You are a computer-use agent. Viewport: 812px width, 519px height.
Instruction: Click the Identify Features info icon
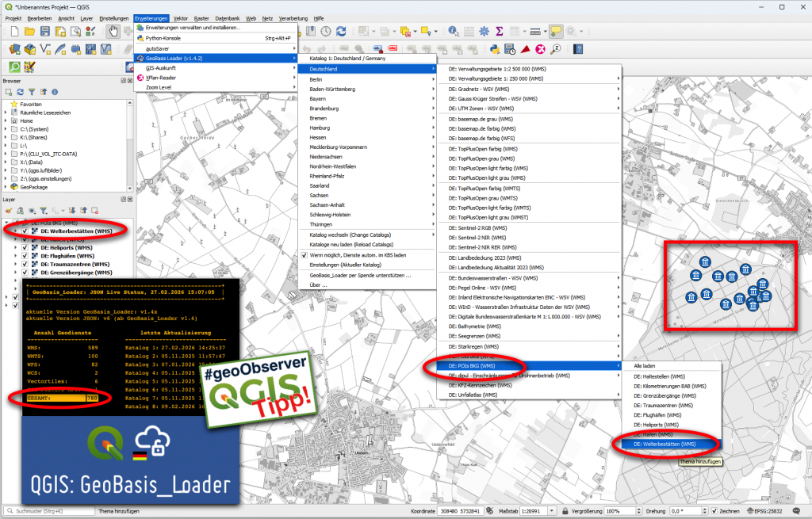(x=454, y=31)
